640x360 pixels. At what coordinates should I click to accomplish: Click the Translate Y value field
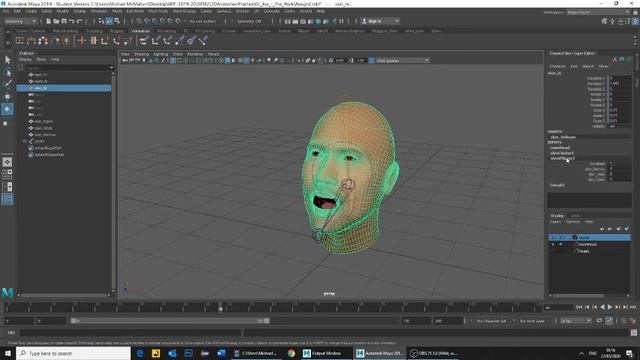click(x=620, y=83)
